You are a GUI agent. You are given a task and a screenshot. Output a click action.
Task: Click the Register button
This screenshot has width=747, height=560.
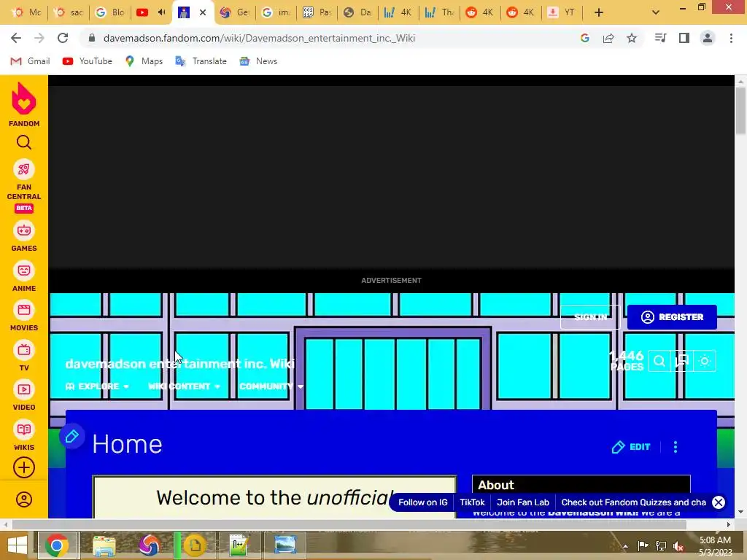(672, 317)
